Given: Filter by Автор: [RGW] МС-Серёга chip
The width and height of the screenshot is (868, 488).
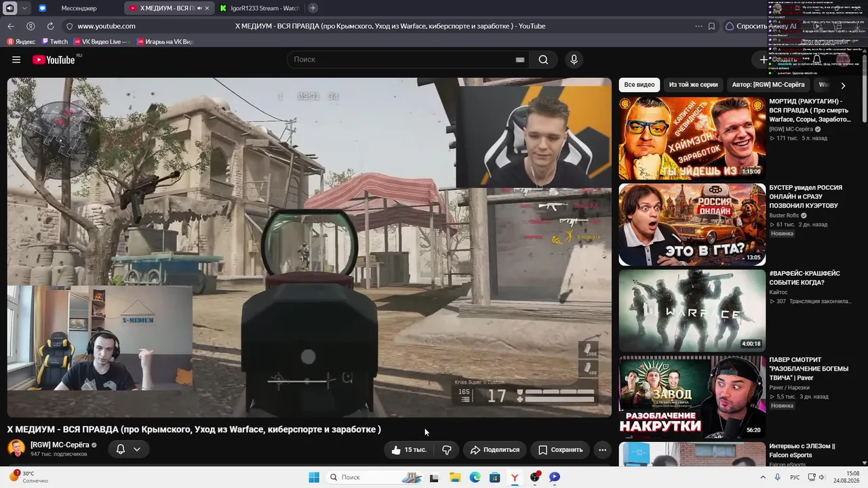Looking at the screenshot, I should (768, 85).
